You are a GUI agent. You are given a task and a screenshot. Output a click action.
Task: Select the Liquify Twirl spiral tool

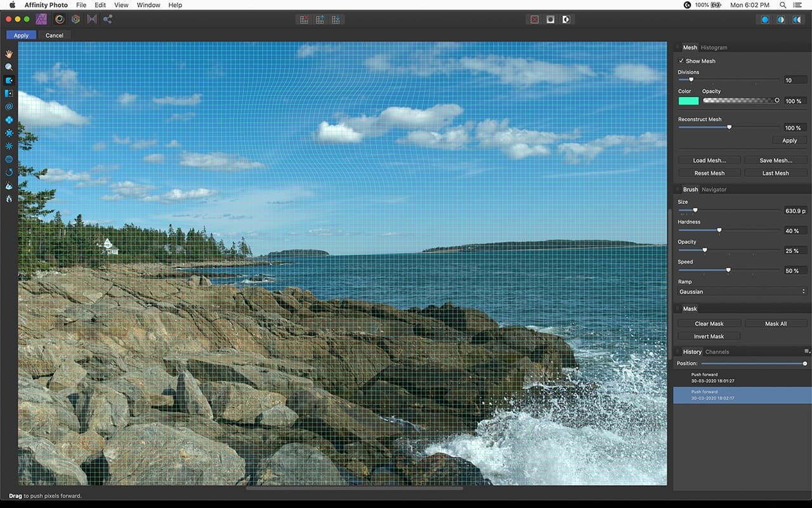coord(9,107)
